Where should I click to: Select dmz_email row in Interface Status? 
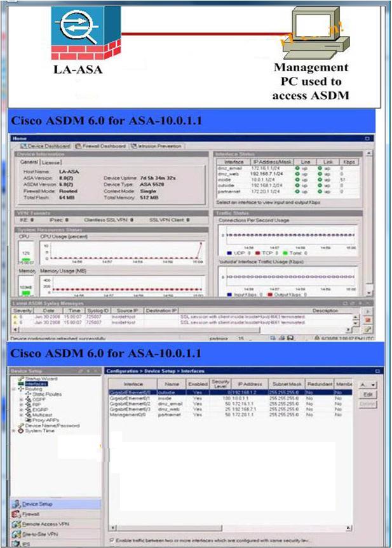pyautogui.click(x=287, y=168)
